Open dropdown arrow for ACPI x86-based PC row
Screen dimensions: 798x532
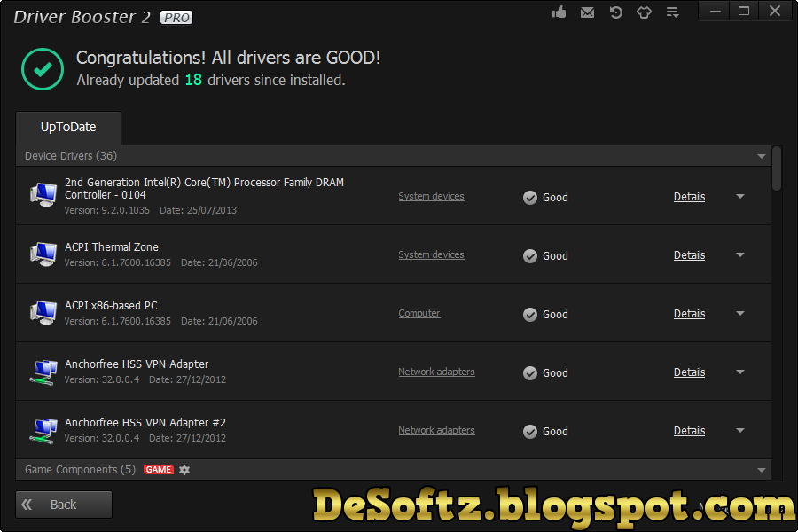coord(740,313)
